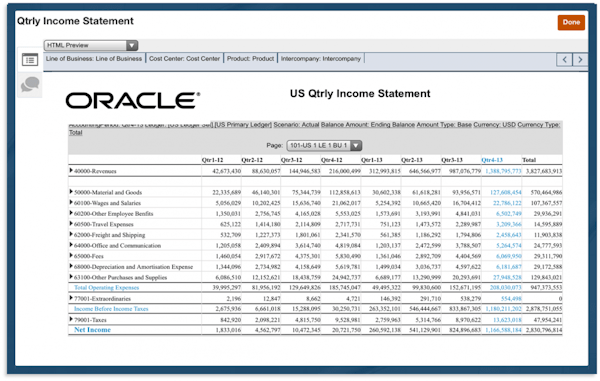The width and height of the screenshot is (600, 381).
Task: Expand the 40000-Revenues row
Action: pos(71,170)
